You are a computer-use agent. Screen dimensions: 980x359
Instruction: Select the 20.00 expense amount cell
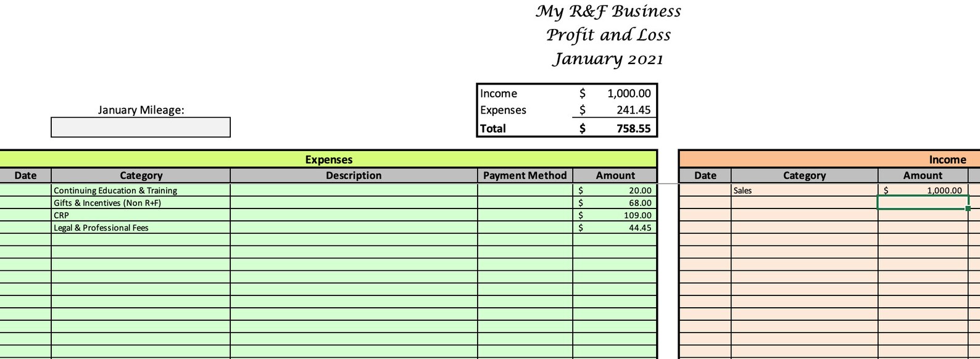pyautogui.click(x=615, y=191)
